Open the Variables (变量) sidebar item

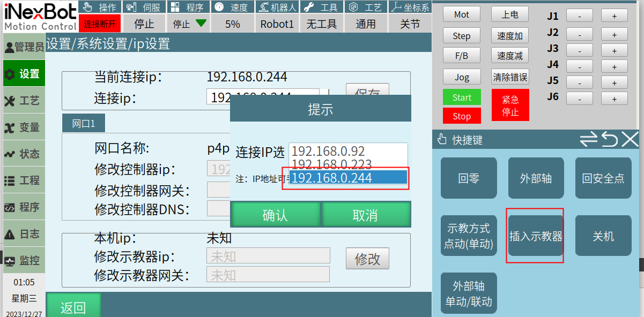23,127
